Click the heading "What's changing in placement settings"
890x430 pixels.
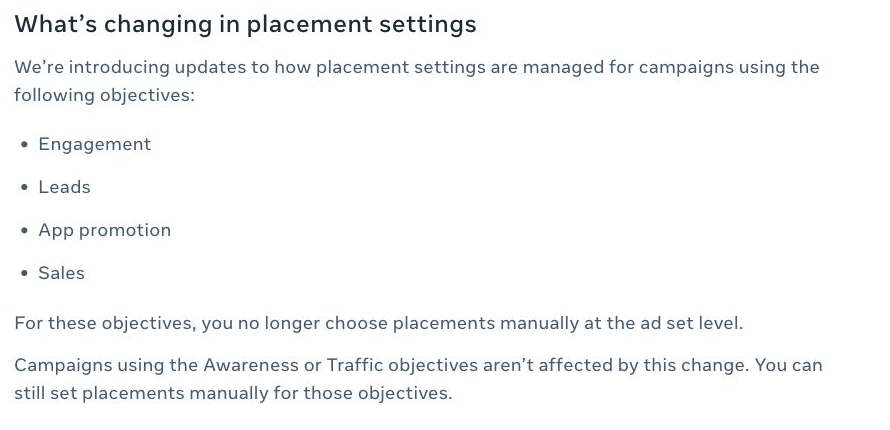coord(245,24)
